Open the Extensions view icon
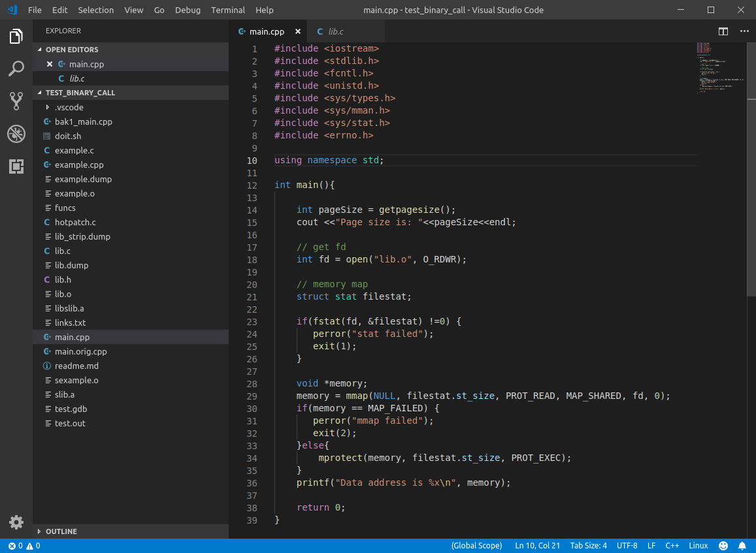This screenshot has width=756, height=553. click(16, 166)
